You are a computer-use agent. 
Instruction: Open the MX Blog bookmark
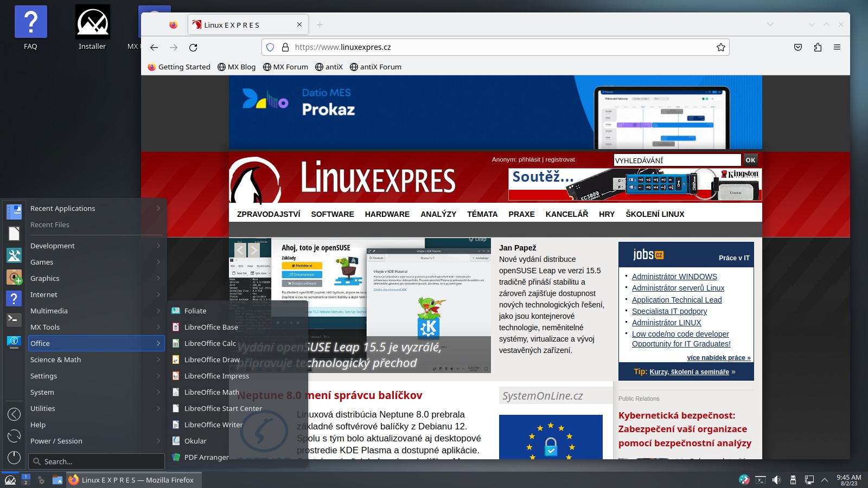[237, 67]
